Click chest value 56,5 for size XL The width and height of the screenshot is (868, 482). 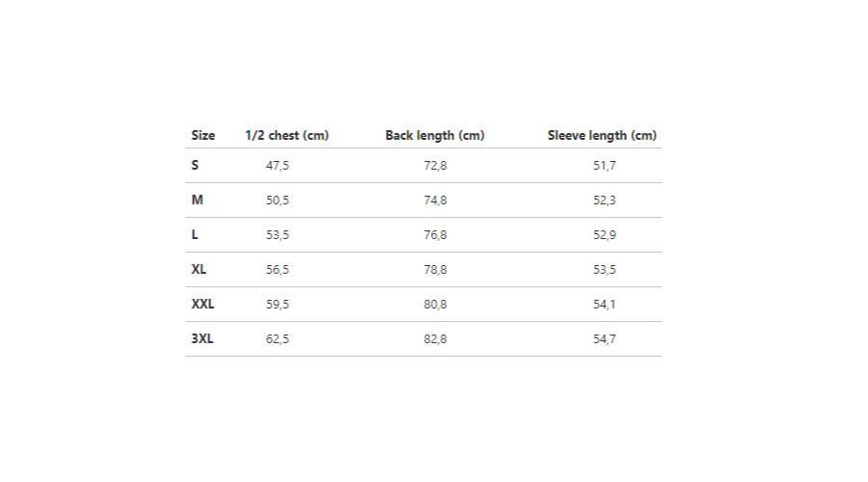278,270
